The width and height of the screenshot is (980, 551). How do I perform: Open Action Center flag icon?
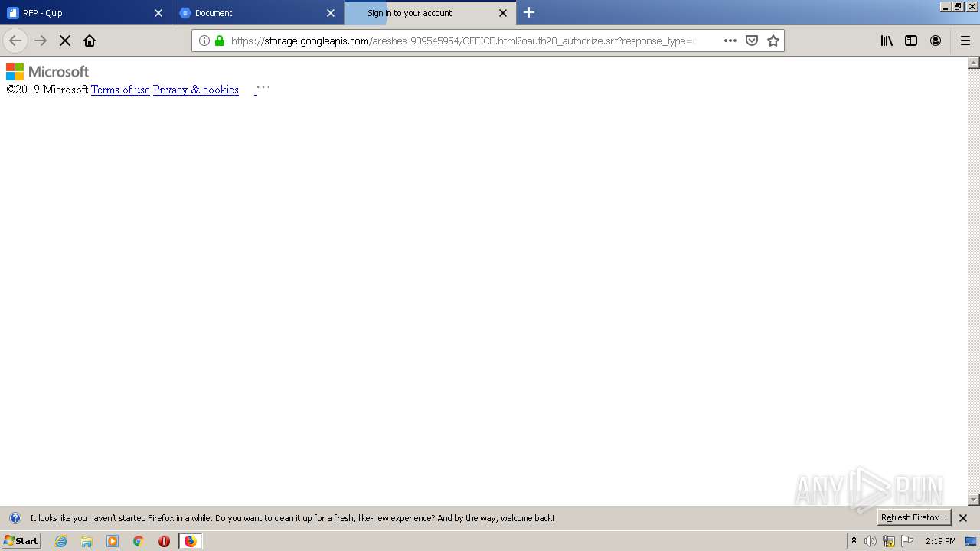pyautogui.click(x=907, y=541)
